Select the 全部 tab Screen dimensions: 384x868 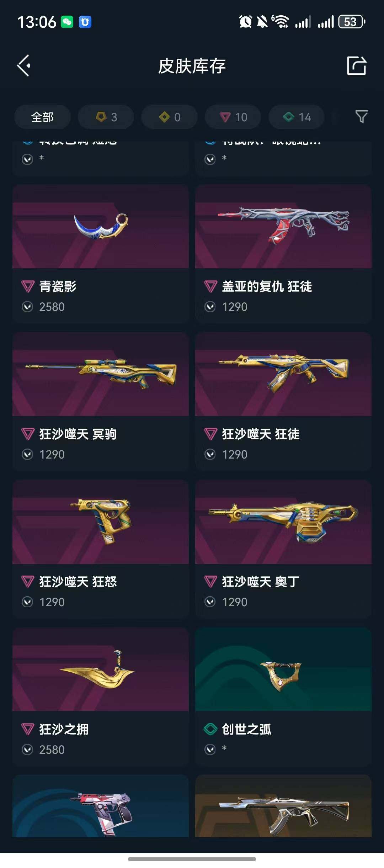coord(42,117)
